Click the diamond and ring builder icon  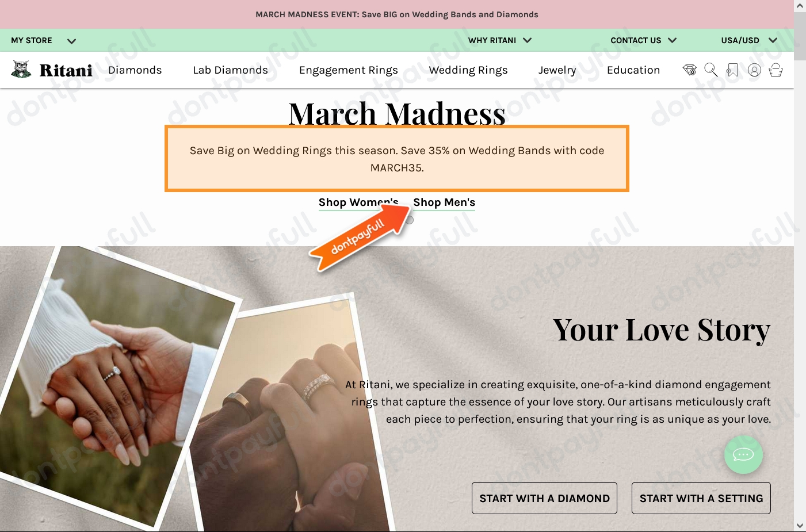(x=689, y=70)
